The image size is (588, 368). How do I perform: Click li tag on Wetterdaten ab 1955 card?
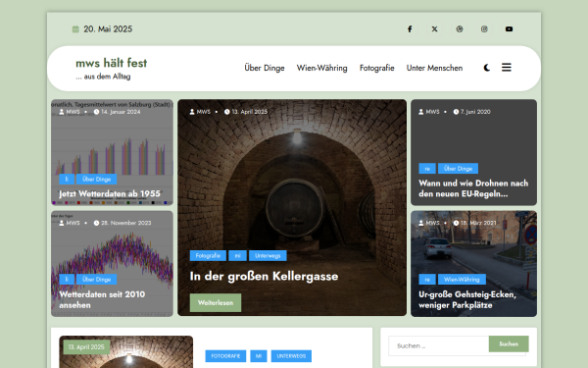click(67, 180)
